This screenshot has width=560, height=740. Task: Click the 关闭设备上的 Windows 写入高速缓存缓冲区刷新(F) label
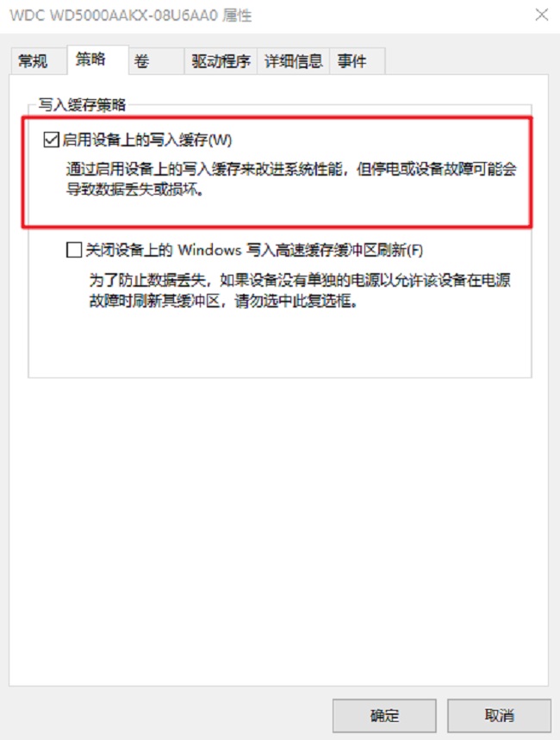(254, 250)
